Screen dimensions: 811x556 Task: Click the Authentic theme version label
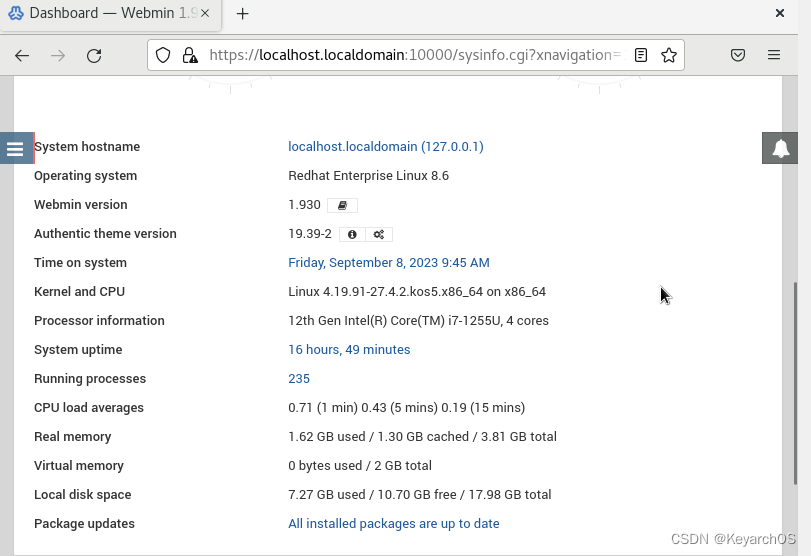coord(105,234)
